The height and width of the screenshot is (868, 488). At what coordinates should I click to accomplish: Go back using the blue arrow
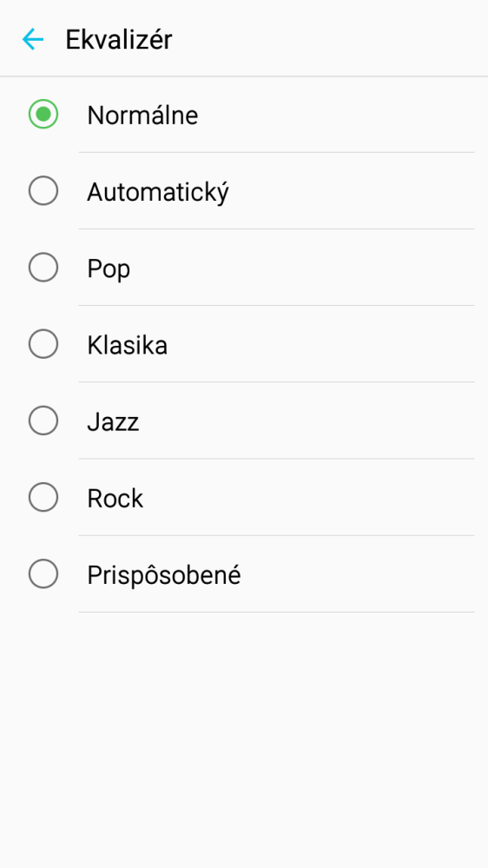pos(33,39)
